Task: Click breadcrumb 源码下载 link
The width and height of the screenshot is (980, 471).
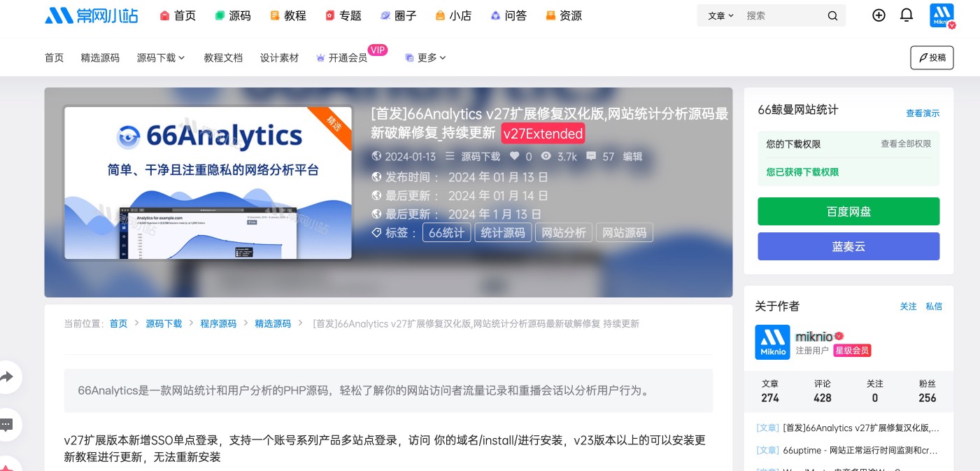Action: coord(164,323)
